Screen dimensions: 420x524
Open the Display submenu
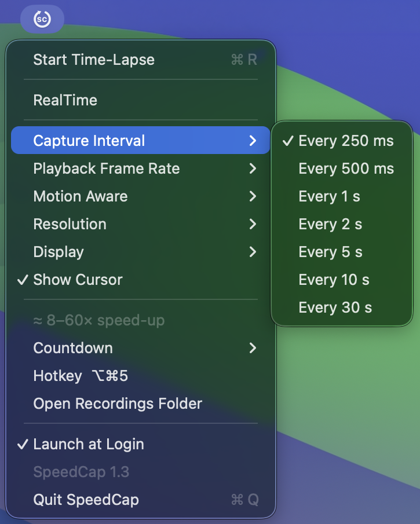[x=140, y=252]
